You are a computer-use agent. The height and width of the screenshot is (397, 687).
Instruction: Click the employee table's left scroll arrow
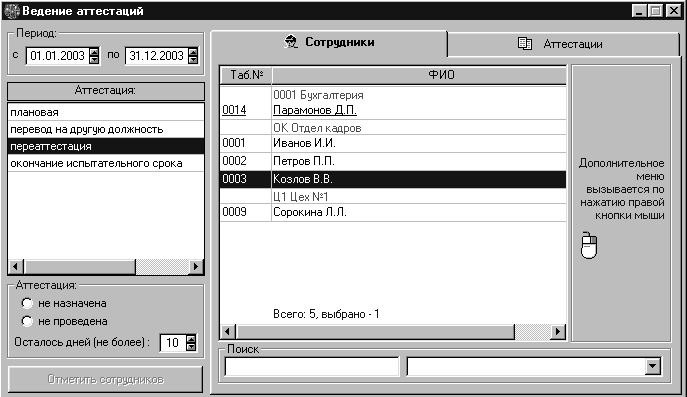coord(228,332)
